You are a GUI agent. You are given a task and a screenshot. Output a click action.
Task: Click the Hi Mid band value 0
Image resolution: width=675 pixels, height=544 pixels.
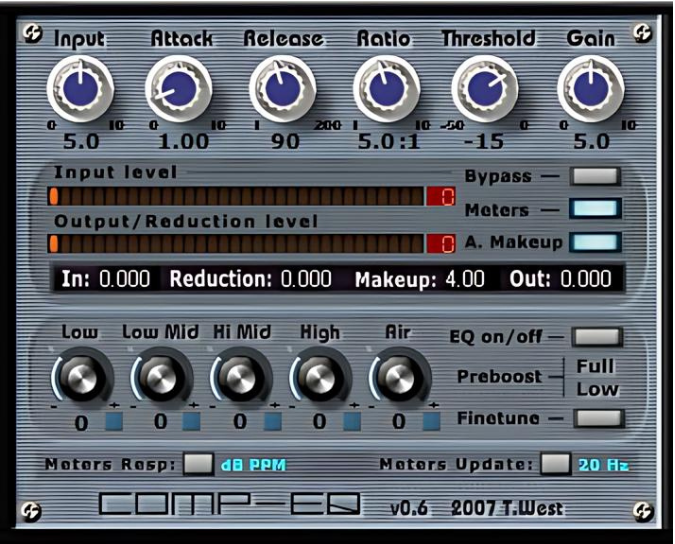(x=240, y=422)
